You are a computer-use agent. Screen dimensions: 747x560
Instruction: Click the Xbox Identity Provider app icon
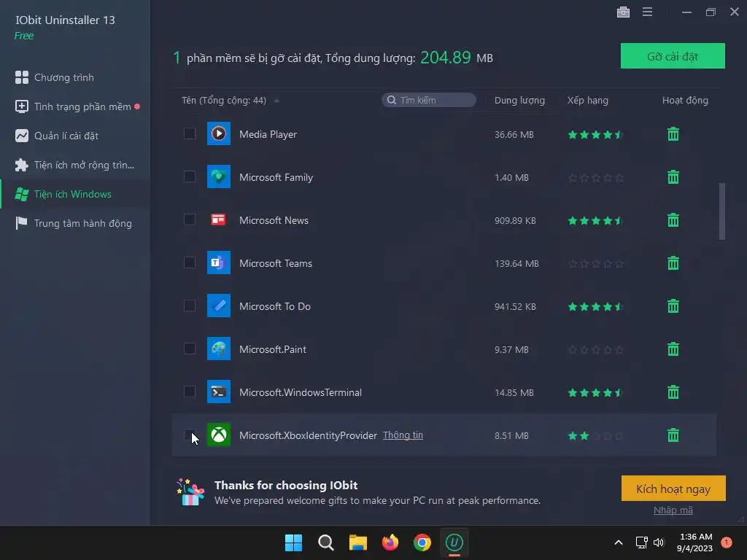219,435
